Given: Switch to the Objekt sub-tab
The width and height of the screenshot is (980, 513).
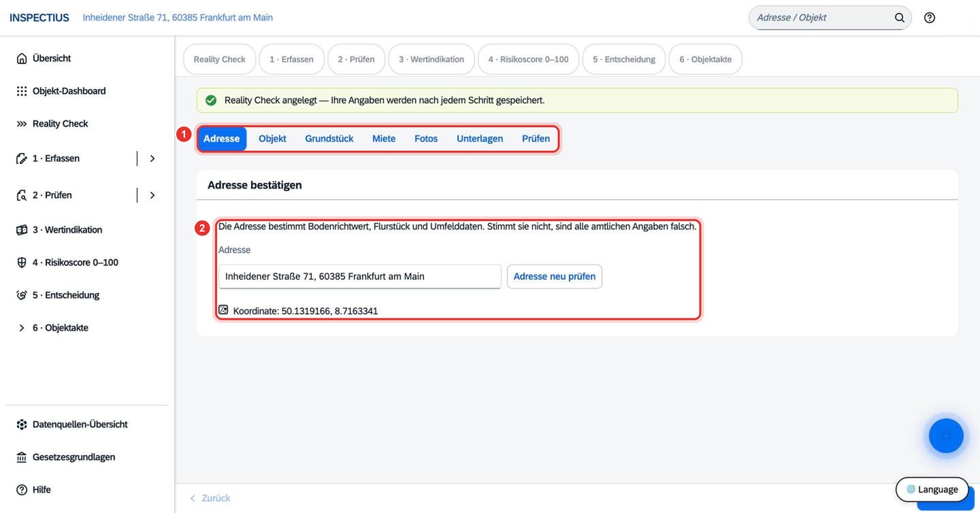Looking at the screenshot, I should 272,139.
